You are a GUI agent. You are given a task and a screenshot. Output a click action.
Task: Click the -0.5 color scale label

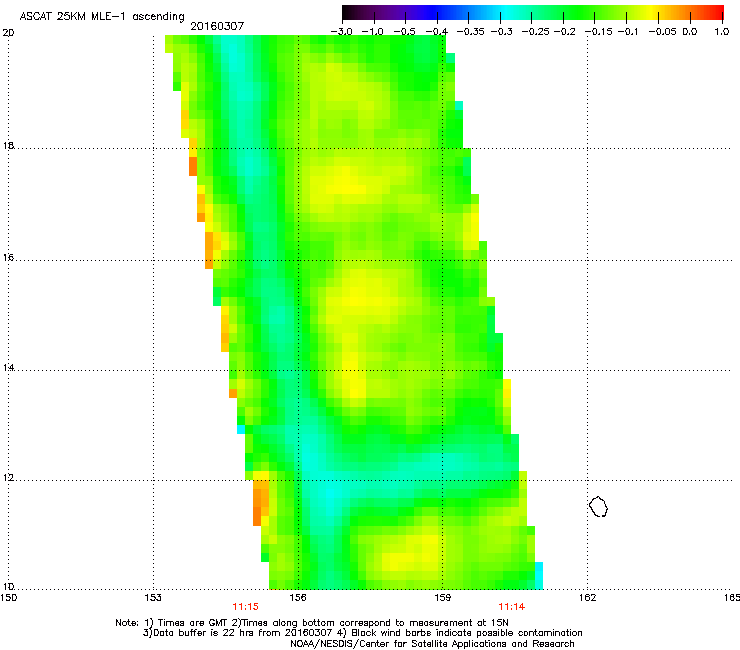point(404,32)
